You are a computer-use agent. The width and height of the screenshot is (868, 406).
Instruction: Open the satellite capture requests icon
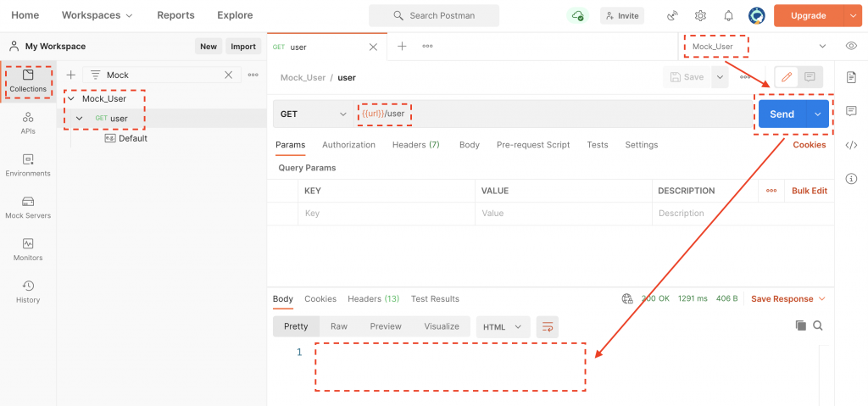(x=672, y=15)
